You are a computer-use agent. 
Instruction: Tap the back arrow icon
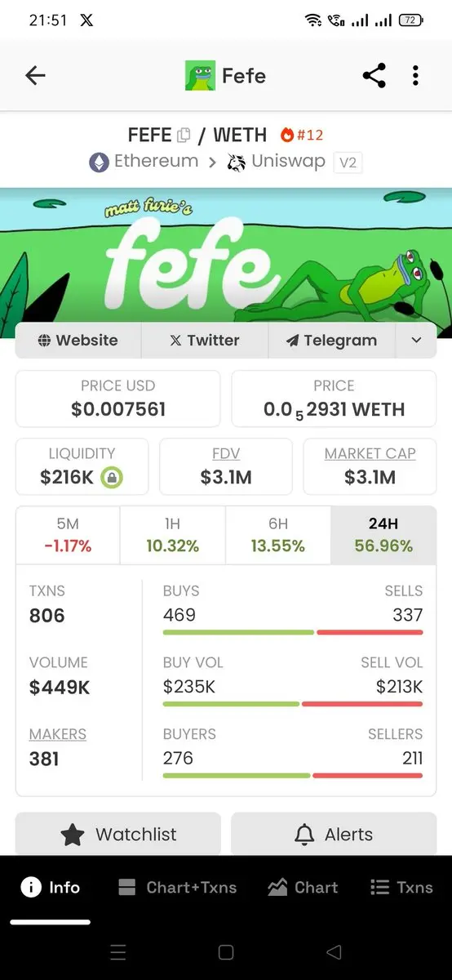pyautogui.click(x=35, y=76)
